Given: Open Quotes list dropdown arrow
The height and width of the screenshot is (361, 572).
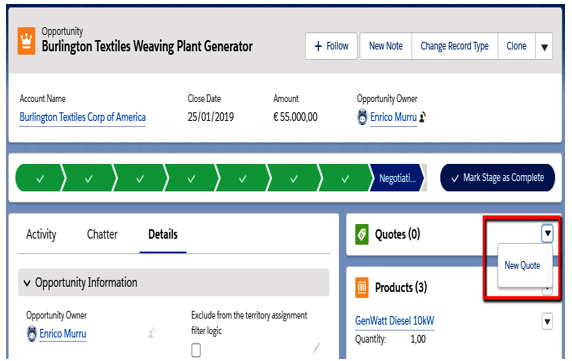Looking at the screenshot, I should click(547, 233).
